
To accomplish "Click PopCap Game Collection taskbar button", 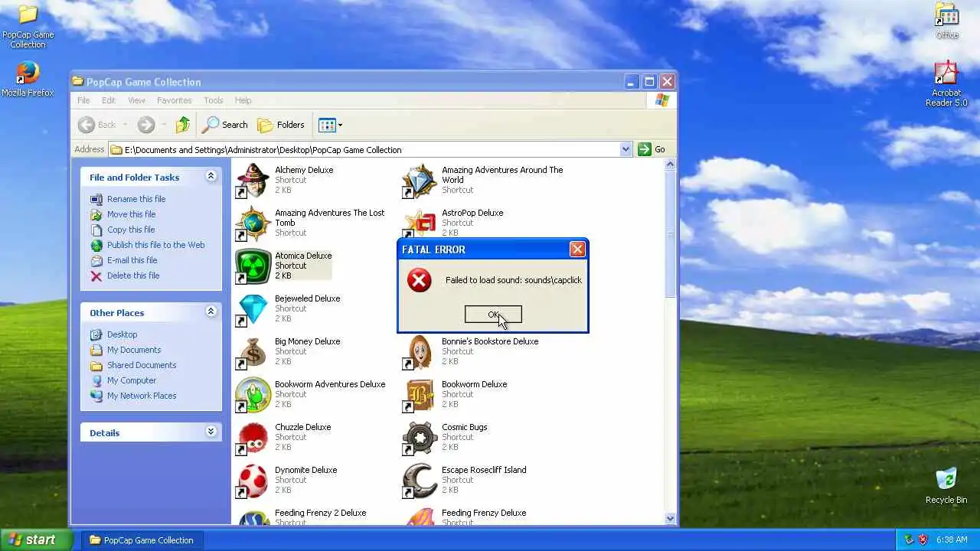I will pos(141,540).
